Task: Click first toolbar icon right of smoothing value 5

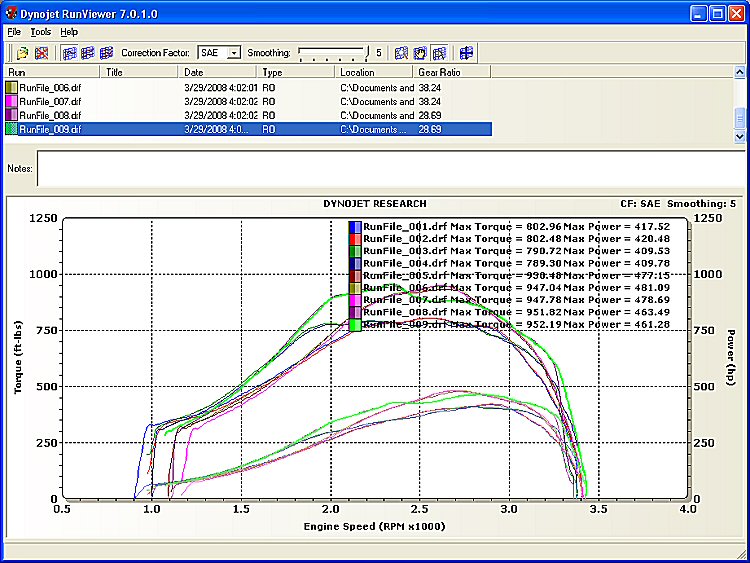Action: (x=401, y=52)
